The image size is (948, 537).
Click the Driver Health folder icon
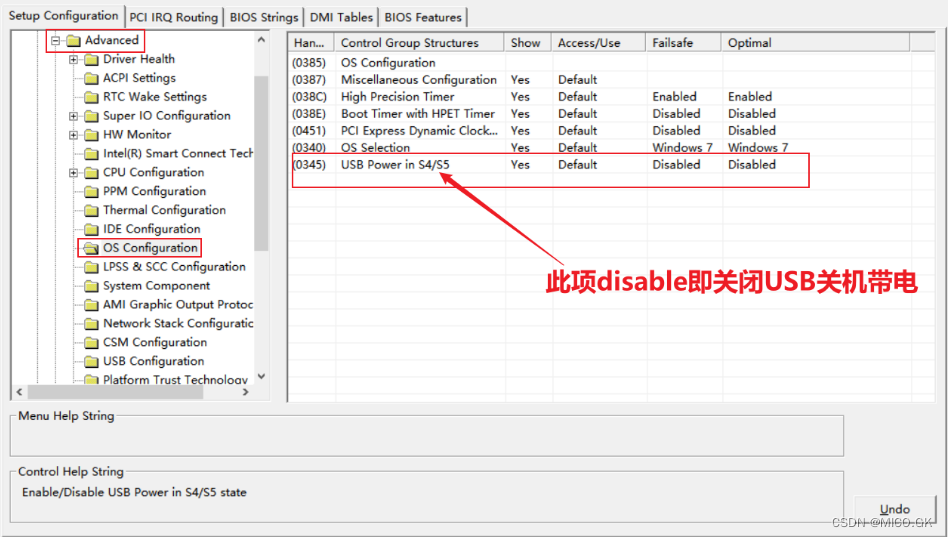click(x=91, y=59)
